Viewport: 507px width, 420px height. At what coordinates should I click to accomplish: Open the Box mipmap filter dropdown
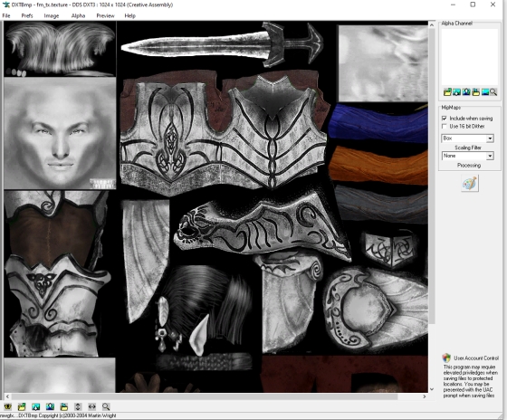pos(490,138)
